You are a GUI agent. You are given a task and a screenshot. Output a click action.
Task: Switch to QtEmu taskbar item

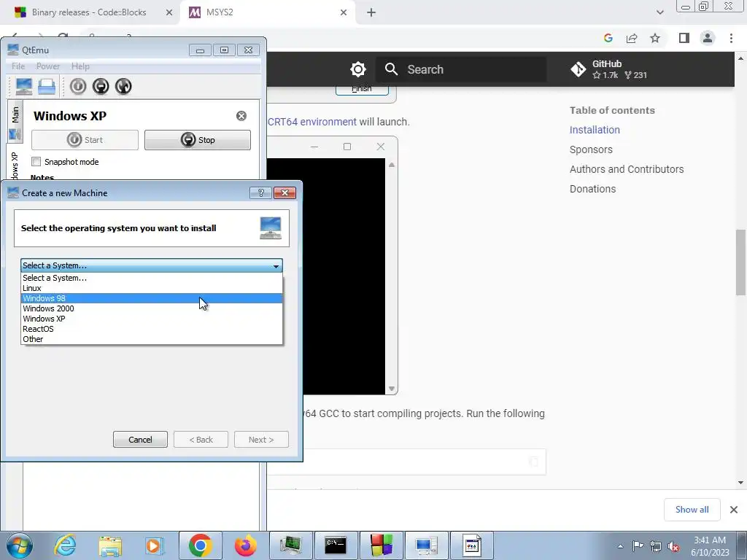[426, 545]
